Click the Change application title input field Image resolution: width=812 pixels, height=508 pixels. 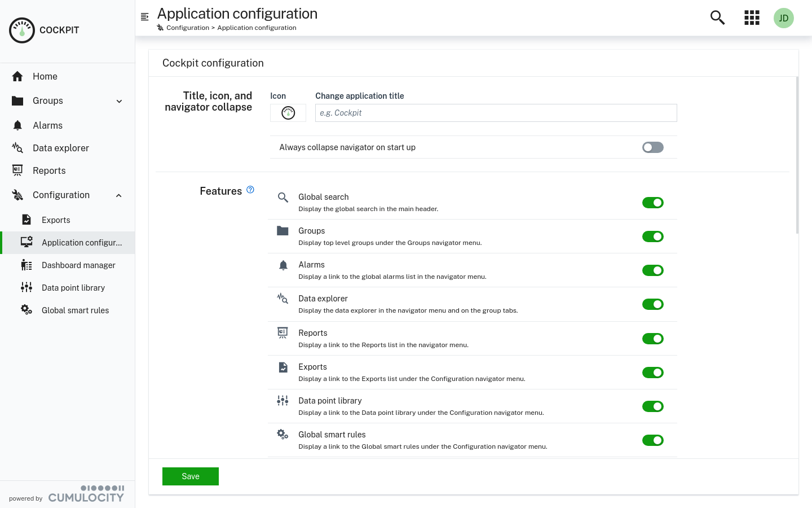[496, 113]
